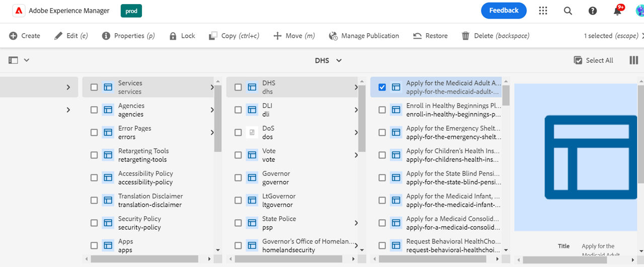Open the solutions grid menu icon
The image size is (644, 267).
(543, 11)
